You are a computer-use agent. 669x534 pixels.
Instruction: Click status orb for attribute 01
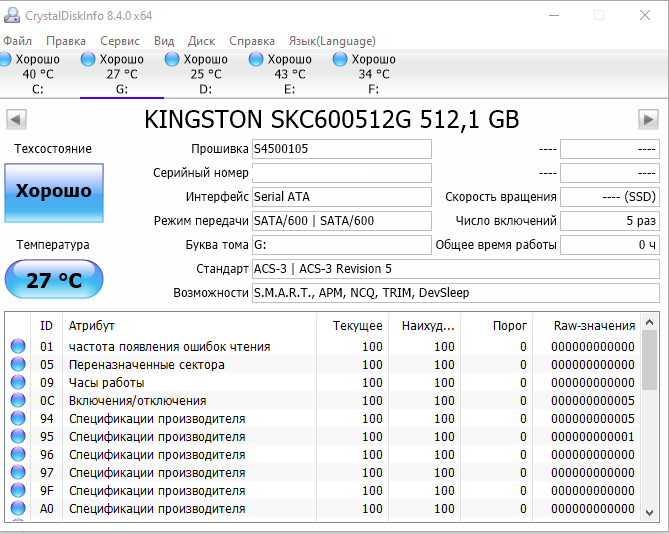[x=18, y=346]
